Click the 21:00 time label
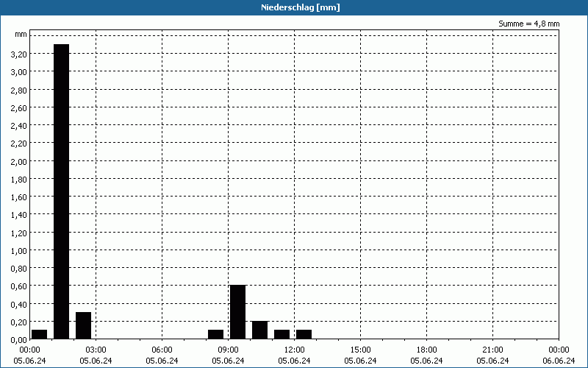Screen dimensions: 588x368 [x=492, y=350]
